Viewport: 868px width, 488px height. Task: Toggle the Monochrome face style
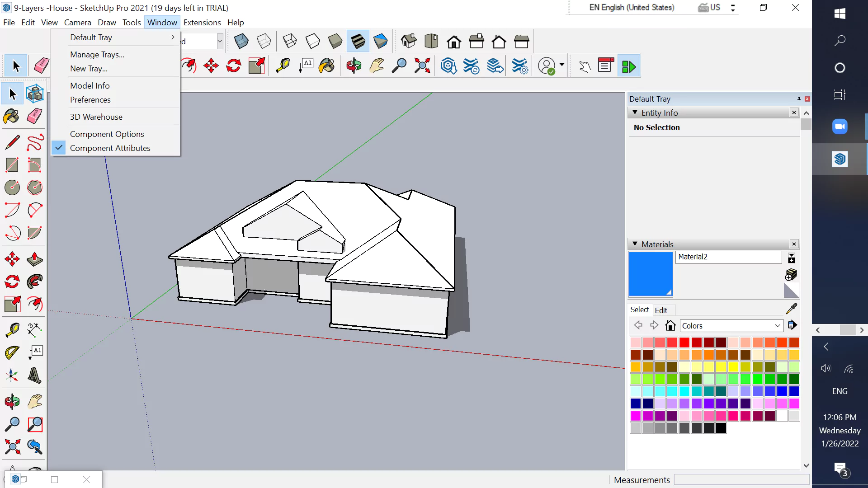click(x=381, y=41)
